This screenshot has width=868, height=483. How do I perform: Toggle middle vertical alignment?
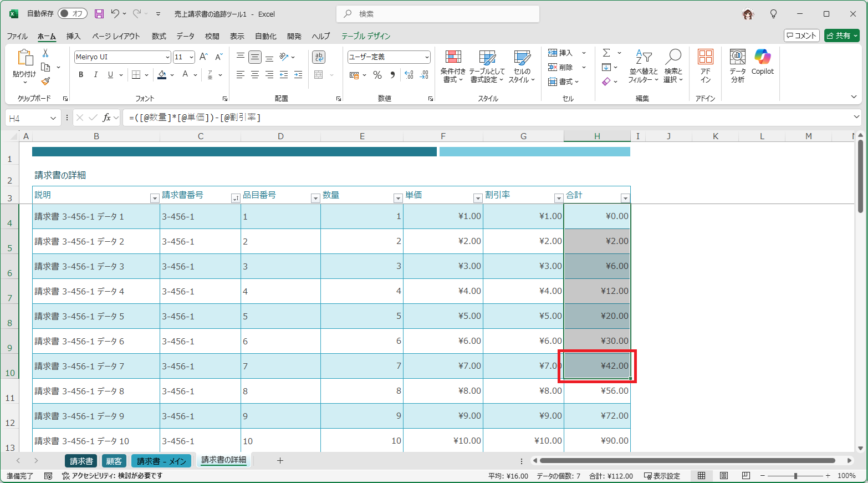click(255, 57)
